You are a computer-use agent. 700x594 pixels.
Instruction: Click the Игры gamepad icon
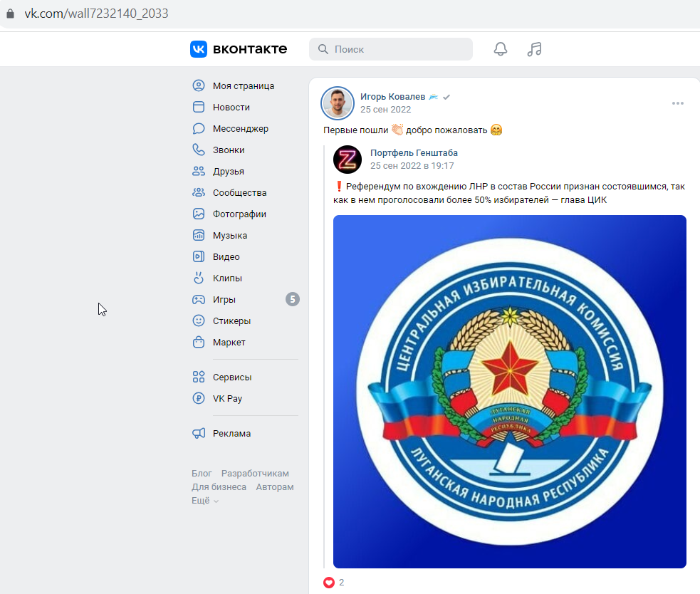[199, 299]
